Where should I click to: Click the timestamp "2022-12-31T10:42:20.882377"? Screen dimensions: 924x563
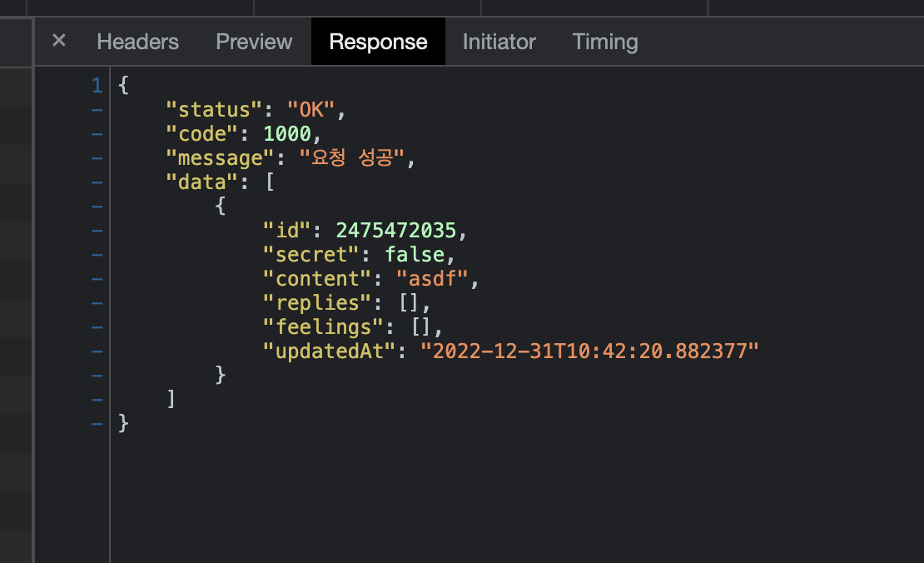pyautogui.click(x=589, y=351)
